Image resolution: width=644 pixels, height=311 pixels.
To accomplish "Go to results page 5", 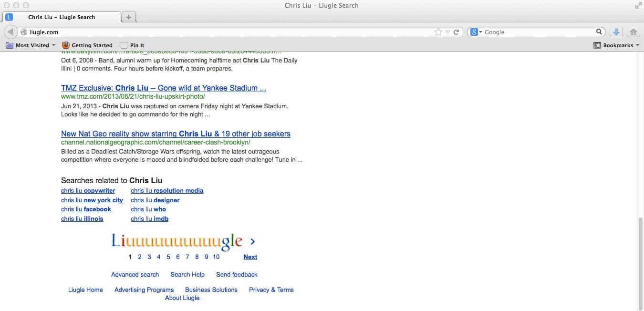I will click(168, 257).
